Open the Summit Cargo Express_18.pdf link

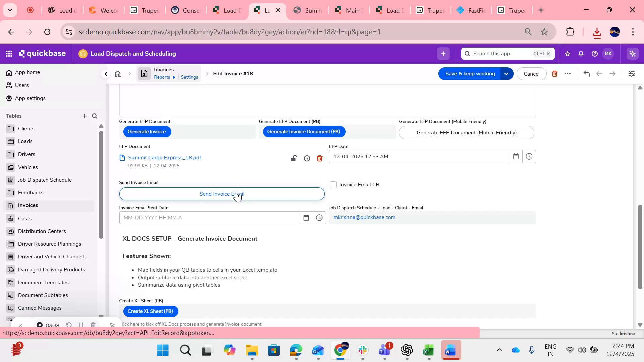pos(165,157)
